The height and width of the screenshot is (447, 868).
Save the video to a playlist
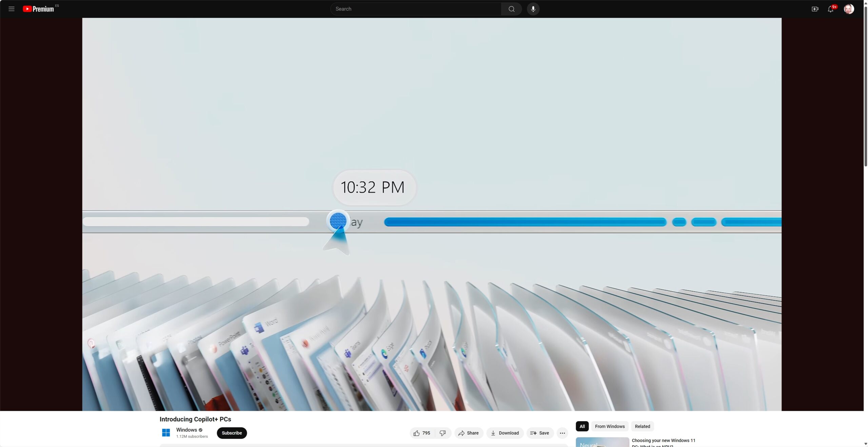(x=540, y=433)
